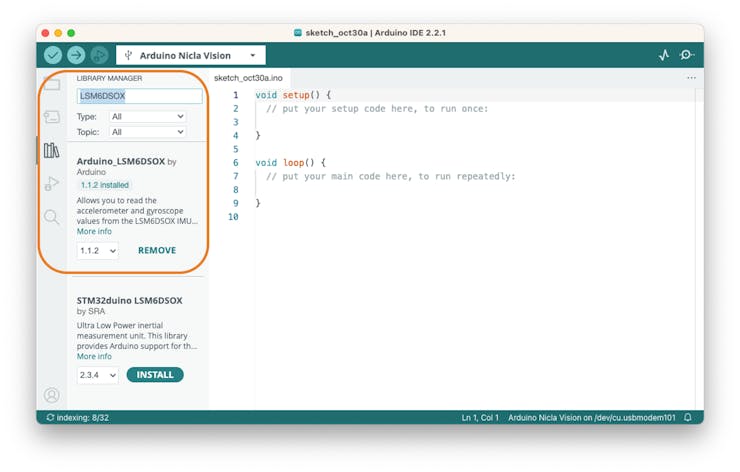740x472 pixels.
Task: Open the Serial Plotter
Action: click(664, 56)
